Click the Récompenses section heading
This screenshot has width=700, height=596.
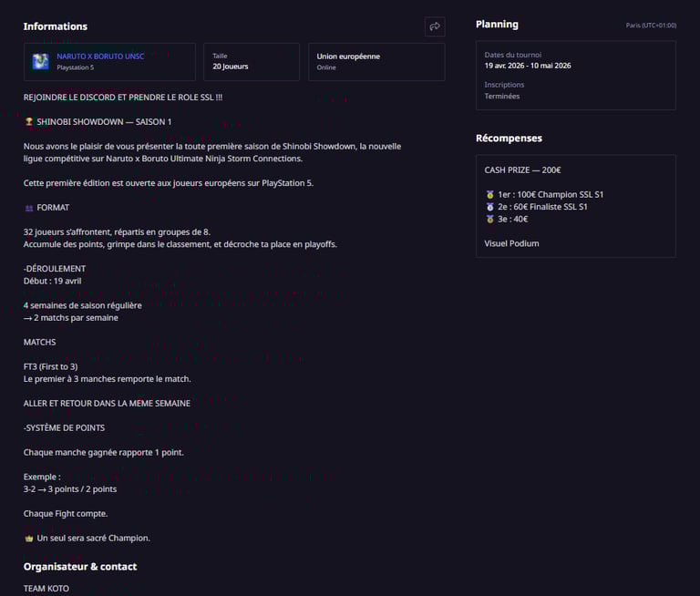(x=509, y=139)
